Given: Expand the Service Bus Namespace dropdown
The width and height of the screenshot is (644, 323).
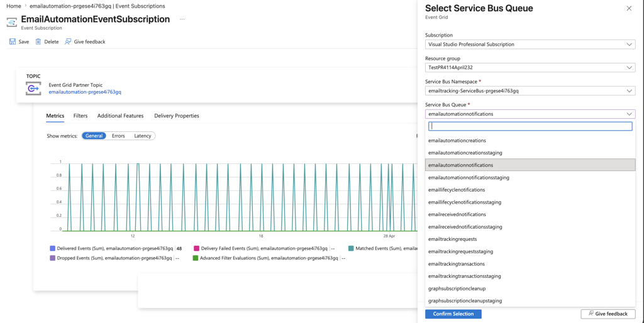Looking at the screenshot, I should 530,91.
